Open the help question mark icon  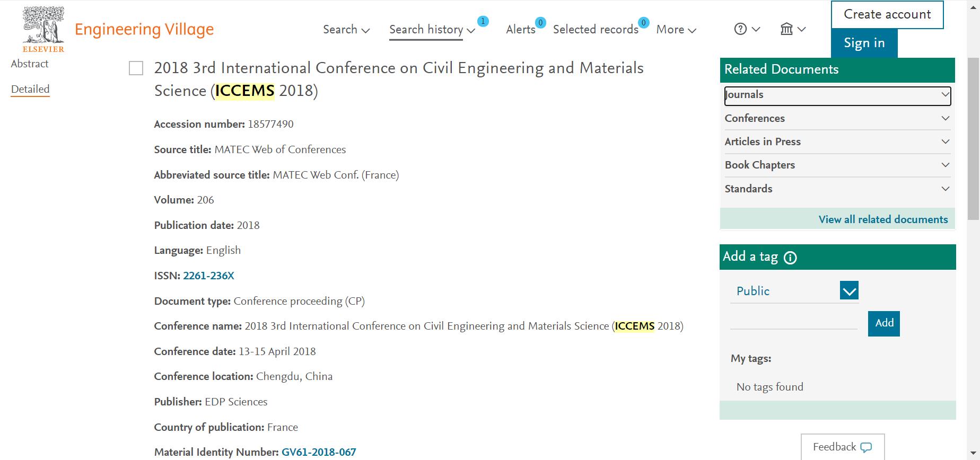point(740,29)
